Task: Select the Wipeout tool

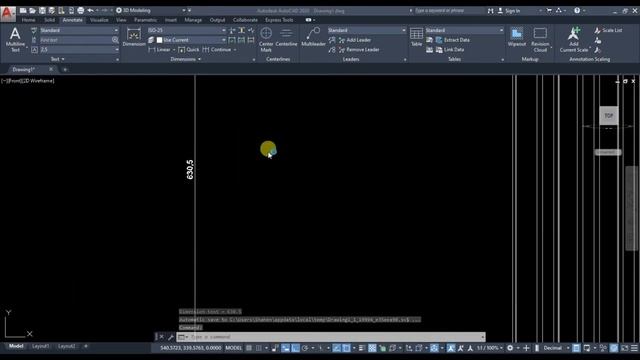Action: click(517, 37)
